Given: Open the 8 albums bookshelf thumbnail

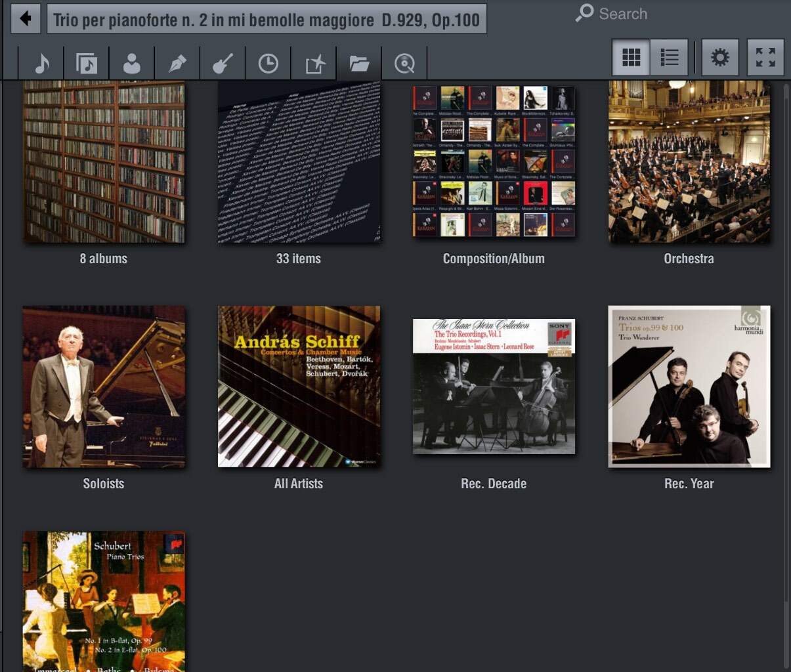Looking at the screenshot, I should tap(104, 162).
